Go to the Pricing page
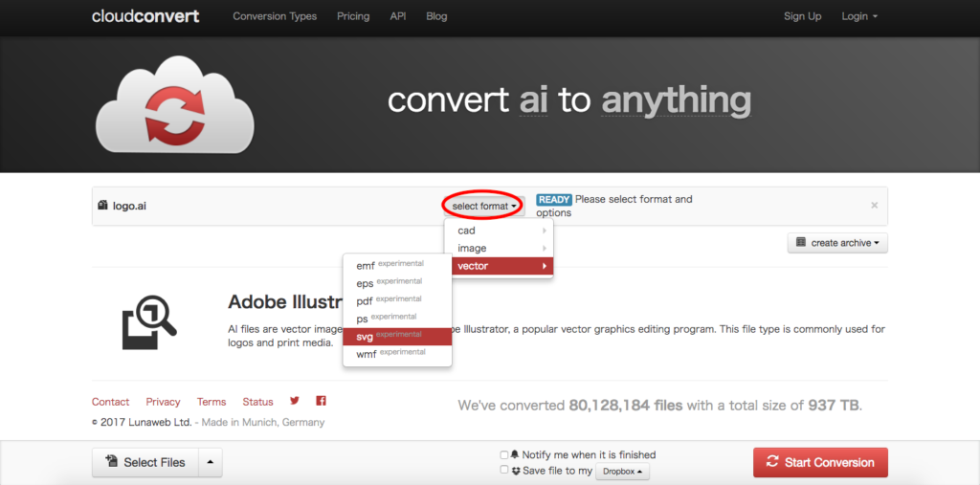 tap(353, 16)
